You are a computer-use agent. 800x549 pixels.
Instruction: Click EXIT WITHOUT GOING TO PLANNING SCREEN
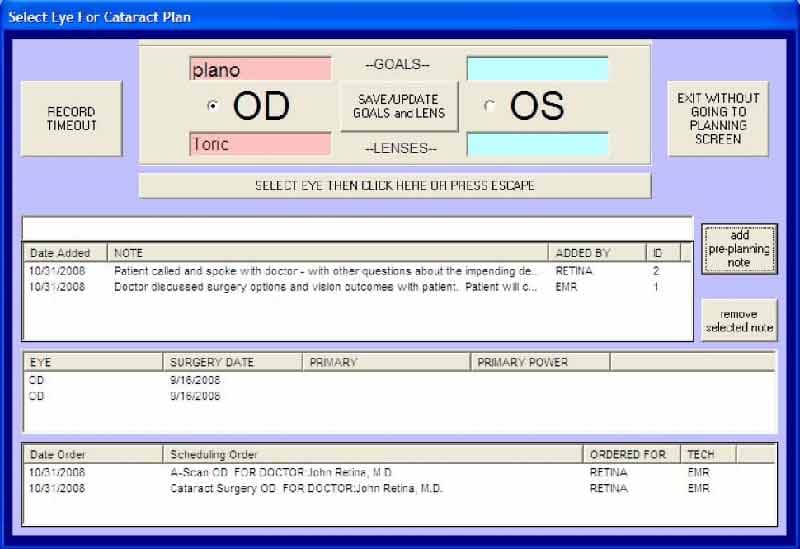[718, 118]
